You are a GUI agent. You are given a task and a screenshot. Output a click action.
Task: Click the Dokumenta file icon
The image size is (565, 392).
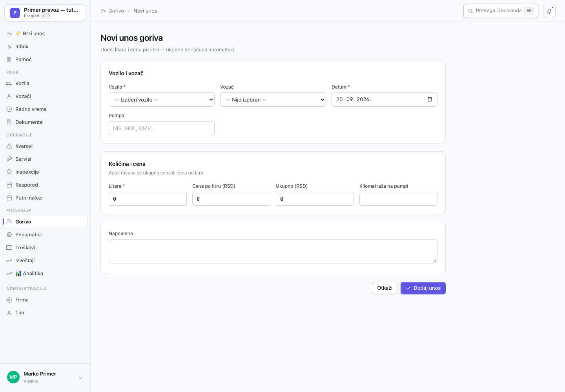click(9, 122)
